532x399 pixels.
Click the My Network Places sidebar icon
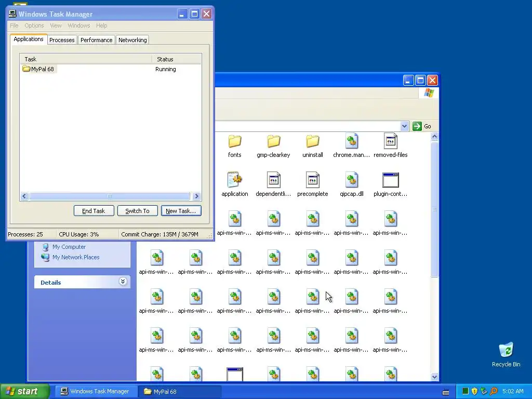click(x=45, y=257)
